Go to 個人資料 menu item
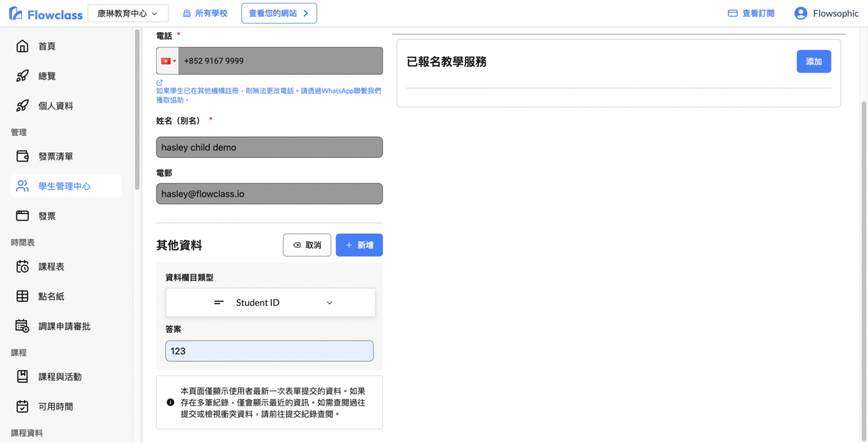The height and width of the screenshot is (443, 868). [x=55, y=106]
